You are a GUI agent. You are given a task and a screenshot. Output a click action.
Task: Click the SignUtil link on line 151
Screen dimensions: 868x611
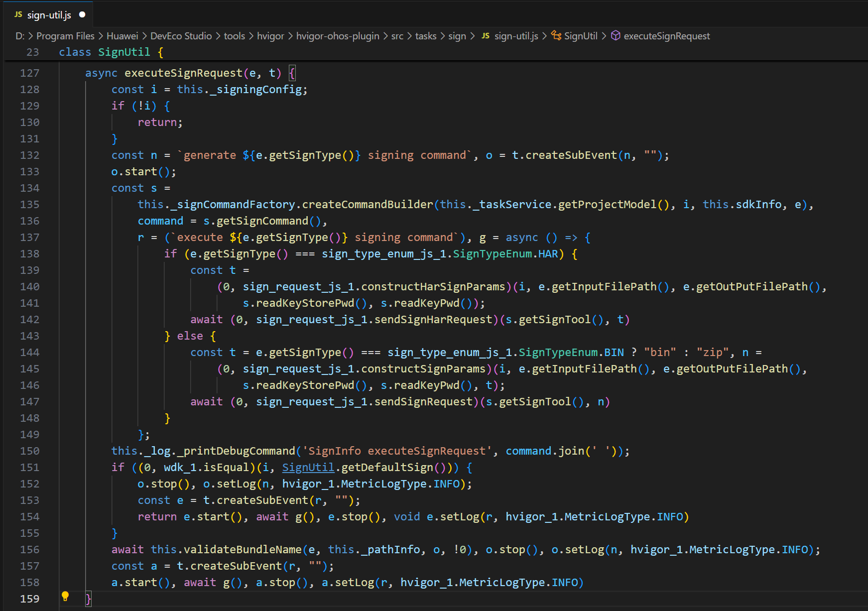point(308,467)
